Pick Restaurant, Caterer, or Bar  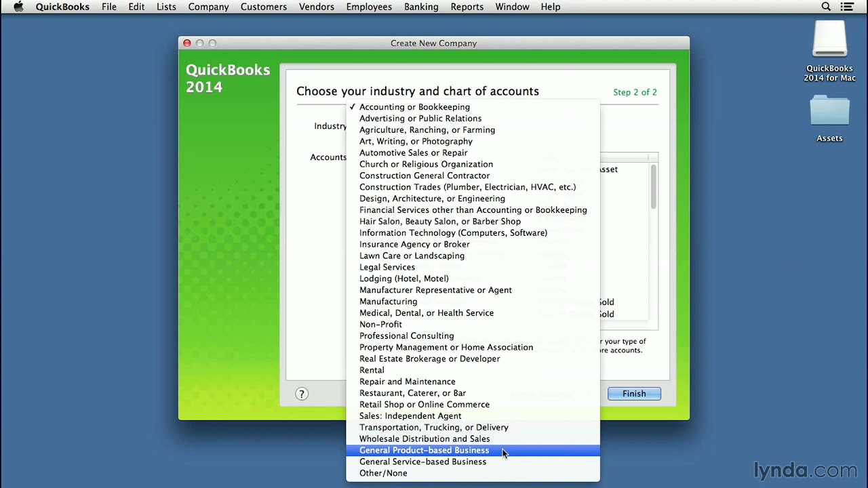point(473,393)
